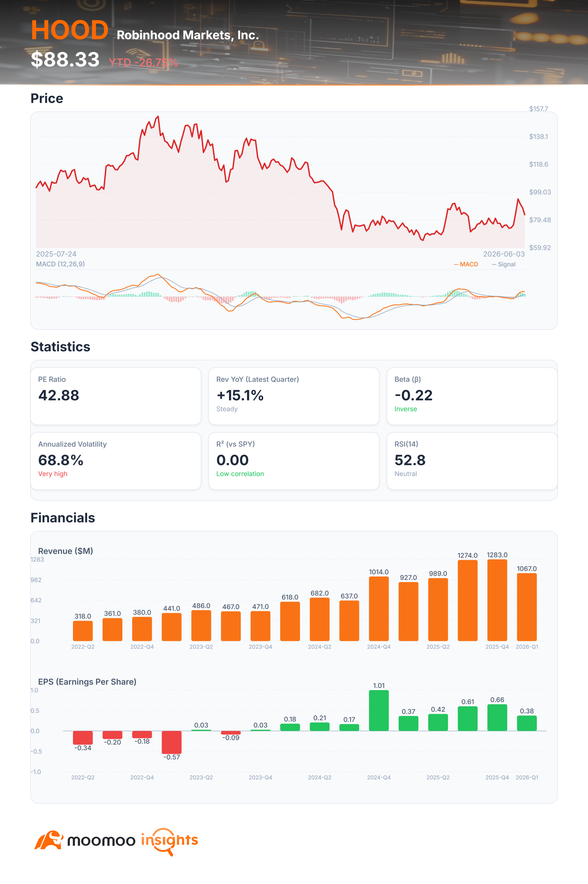Click the 2023-Q2 revenue bar labeled 486.0
Image resolution: width=588 pixels, height=884 pixels.
(x=201, y=625)
